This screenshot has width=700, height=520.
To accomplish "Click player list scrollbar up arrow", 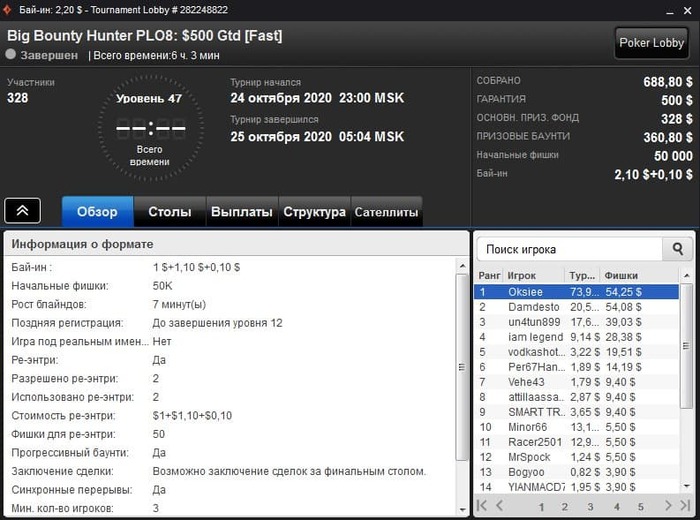I will point(687,276).
